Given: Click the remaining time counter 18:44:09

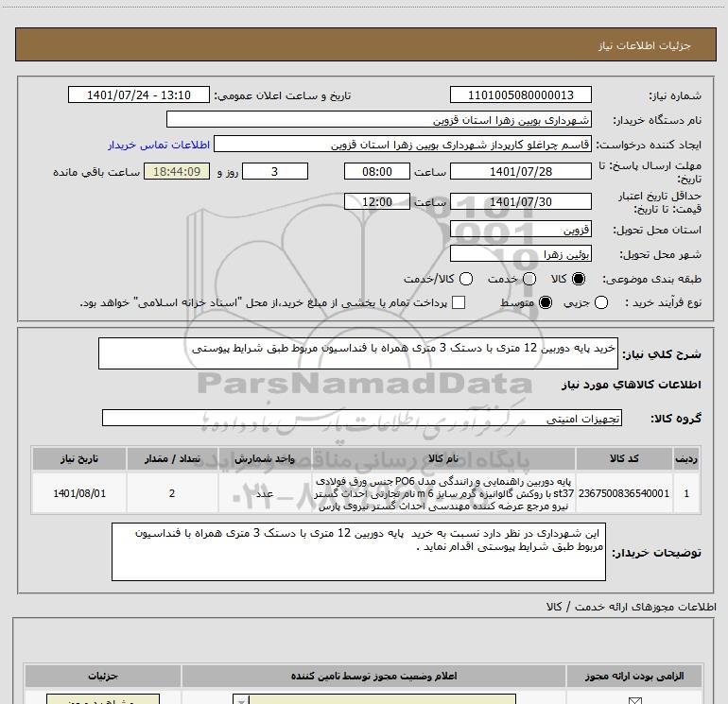Looking at the screenshot, I should (x=177, y=172).
